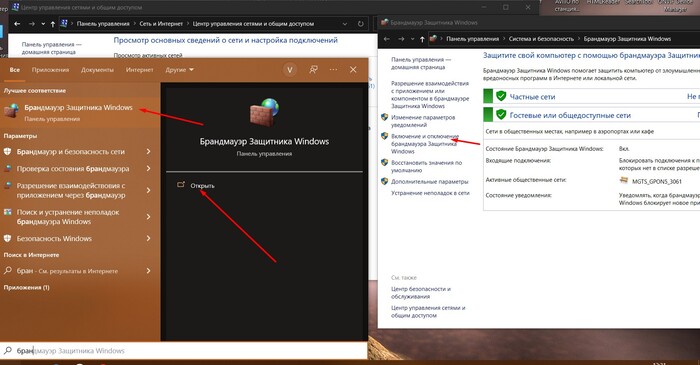Click up arrow in network center window

click(53, 24)
